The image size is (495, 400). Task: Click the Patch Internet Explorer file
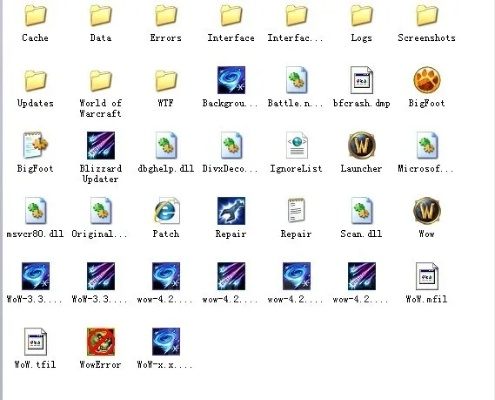tap(166, 211)
